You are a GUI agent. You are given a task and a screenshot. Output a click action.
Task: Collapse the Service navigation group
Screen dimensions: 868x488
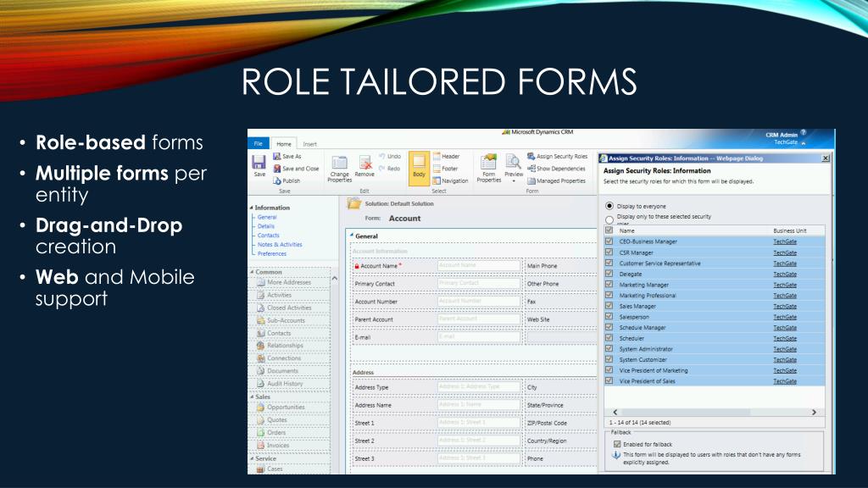(251, 458)
